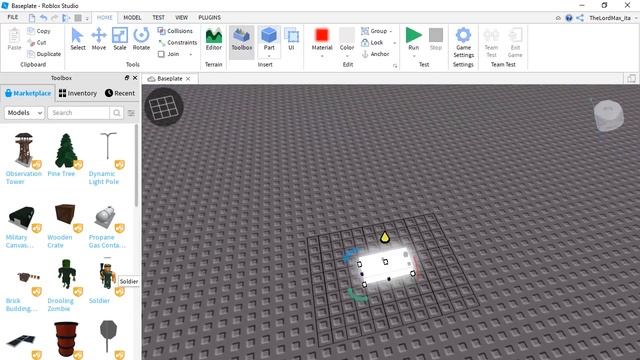
Task: Enable the Join checkbox
Action: click(161, 54)
